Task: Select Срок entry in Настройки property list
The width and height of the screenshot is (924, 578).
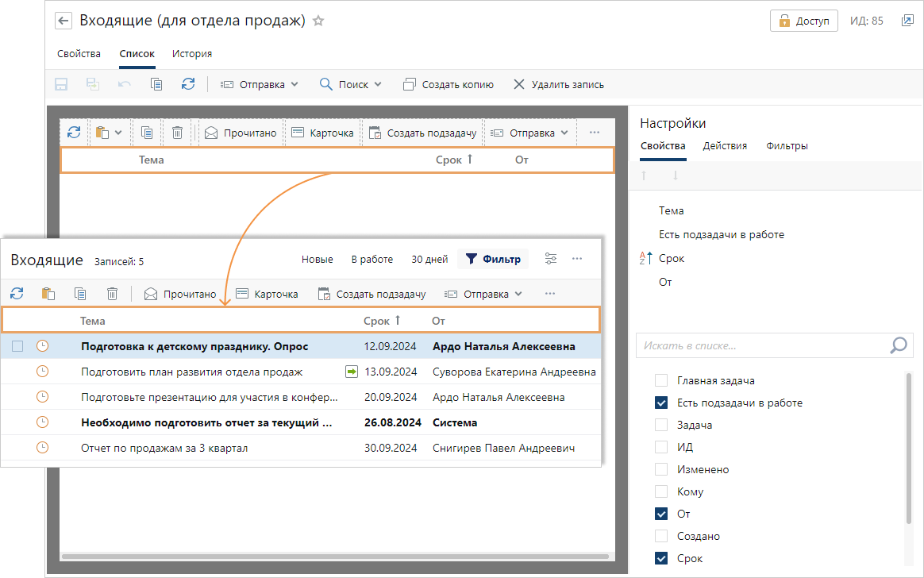Action: click(672, 258)
